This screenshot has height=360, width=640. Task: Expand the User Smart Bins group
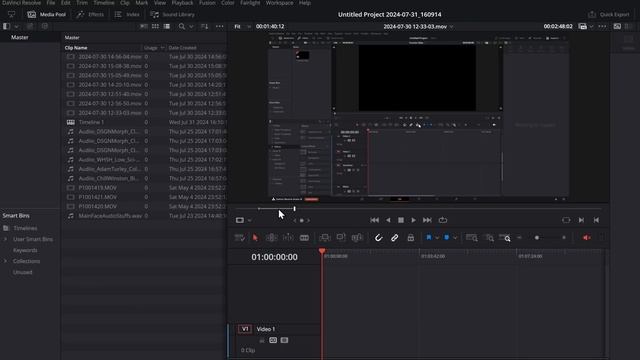point(5,239)
